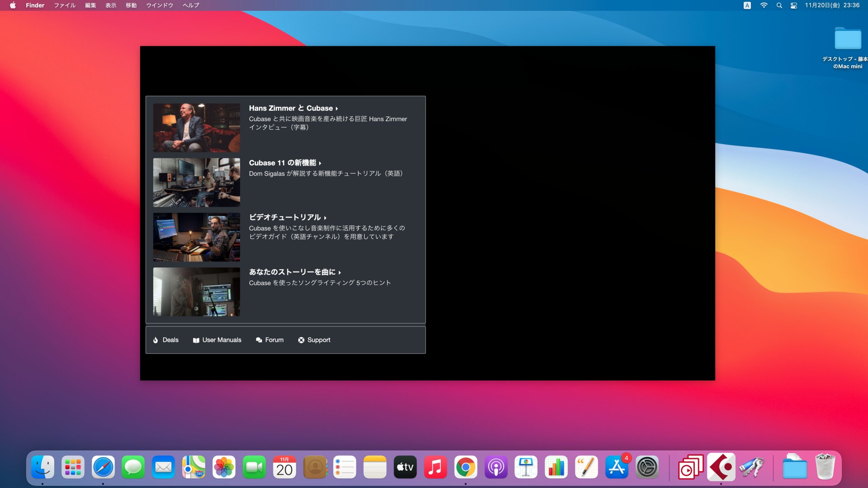Open the ヘルプ menu
This screenshot has height=488, width=868.
click(x=191, y=5)
